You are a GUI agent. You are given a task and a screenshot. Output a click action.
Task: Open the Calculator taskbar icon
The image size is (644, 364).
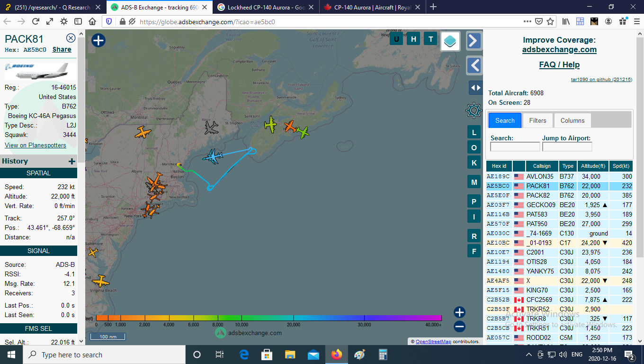pyautogui.click(x=383, y=355)
